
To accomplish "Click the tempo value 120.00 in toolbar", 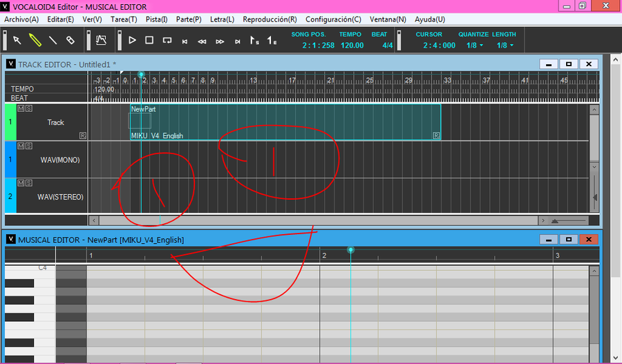I will click(352, 45).
